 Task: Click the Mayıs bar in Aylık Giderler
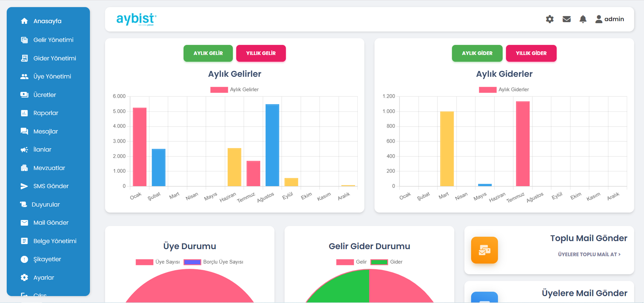pyautogui.click(x=485, y=185)
